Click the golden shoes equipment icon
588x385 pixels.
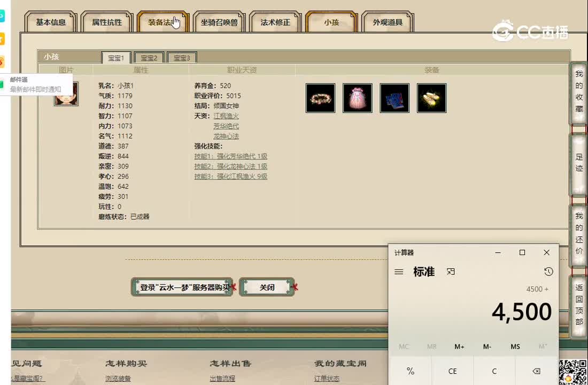(x=431, y=98)
